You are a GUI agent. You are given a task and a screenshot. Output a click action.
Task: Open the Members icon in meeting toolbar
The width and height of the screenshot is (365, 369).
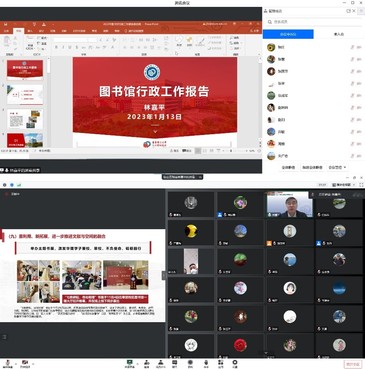pos(161,363)
